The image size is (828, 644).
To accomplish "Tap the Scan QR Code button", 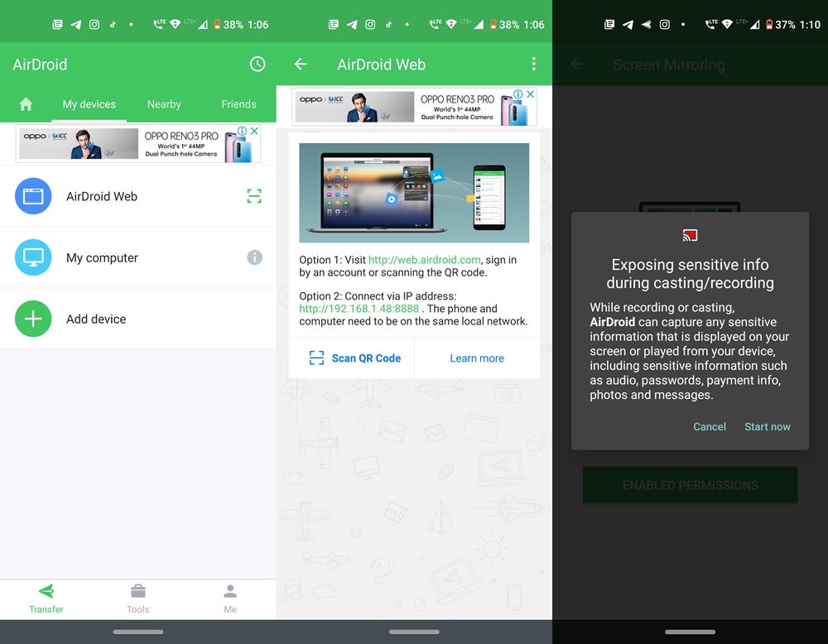I will 355,358.
